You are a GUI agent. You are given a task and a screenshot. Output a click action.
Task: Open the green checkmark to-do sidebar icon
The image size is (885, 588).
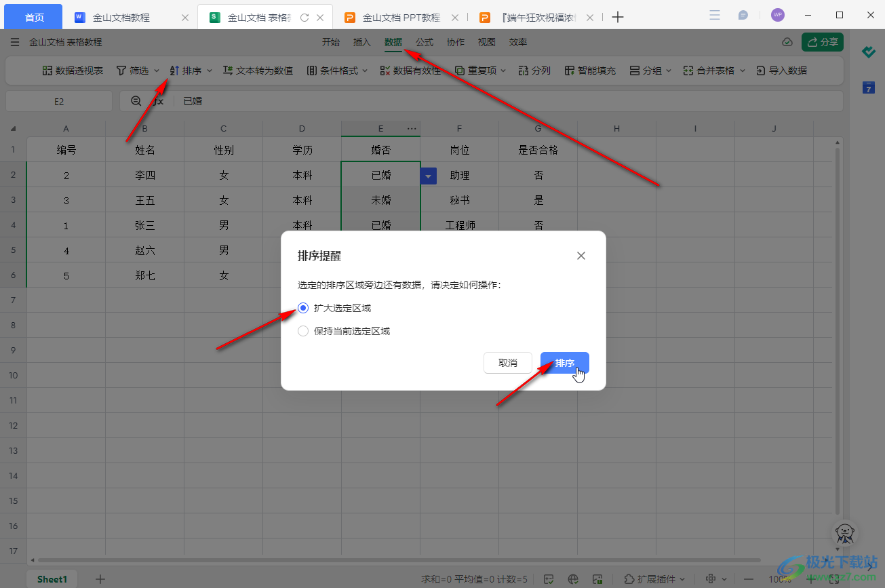coord(868,52)
